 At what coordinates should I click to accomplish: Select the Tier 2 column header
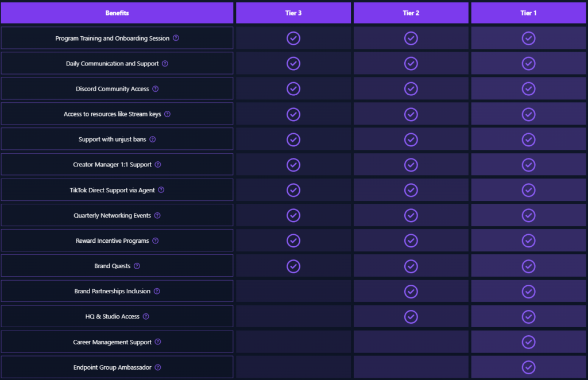click(411, 13)
